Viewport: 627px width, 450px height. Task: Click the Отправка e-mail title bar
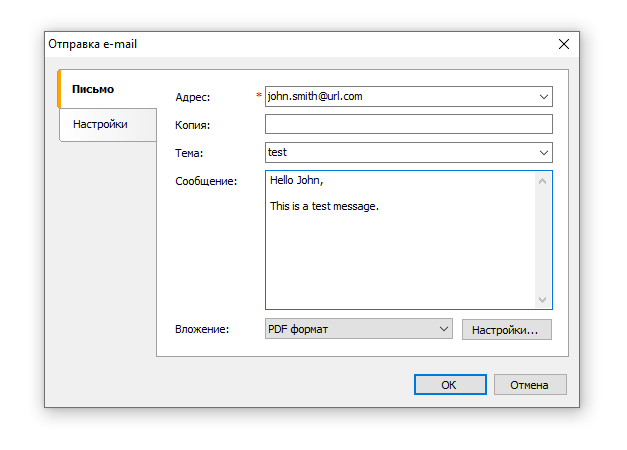(300, 44)
